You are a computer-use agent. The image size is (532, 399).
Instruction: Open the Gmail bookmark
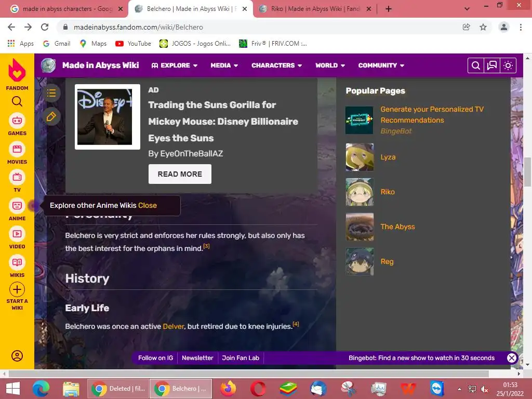[x=57, y=44]
